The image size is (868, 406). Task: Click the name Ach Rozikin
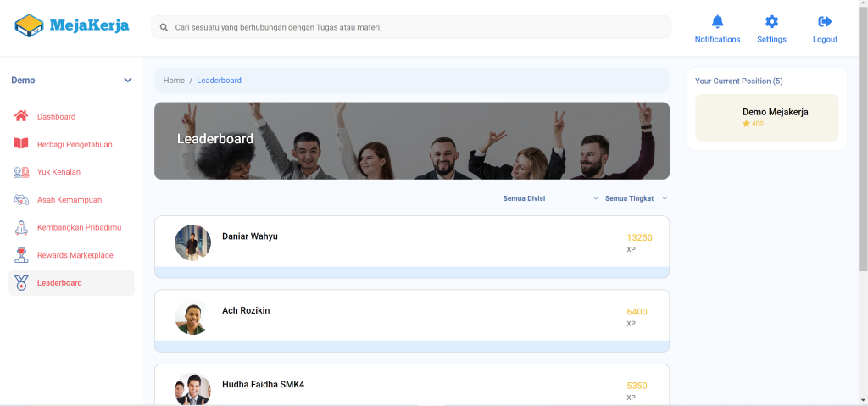click(x=246, y=311)
